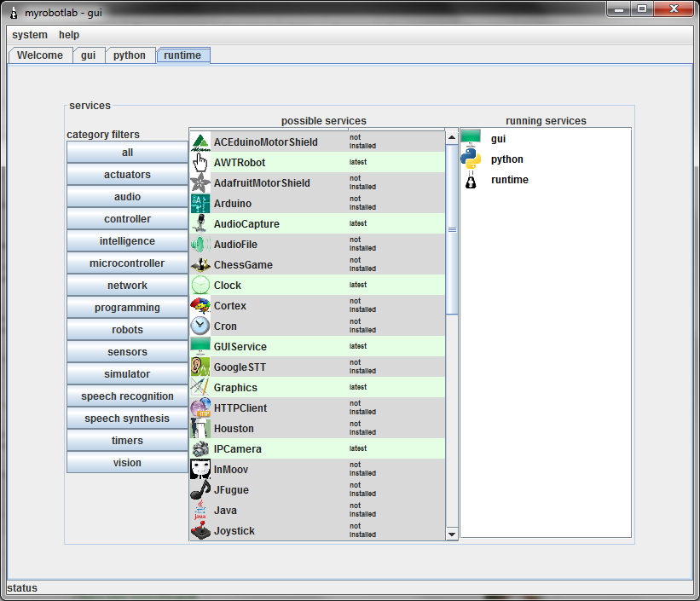Click the JFugue music note icon
The width and height of the screenshot is (700, 601).
pos(200,490)
